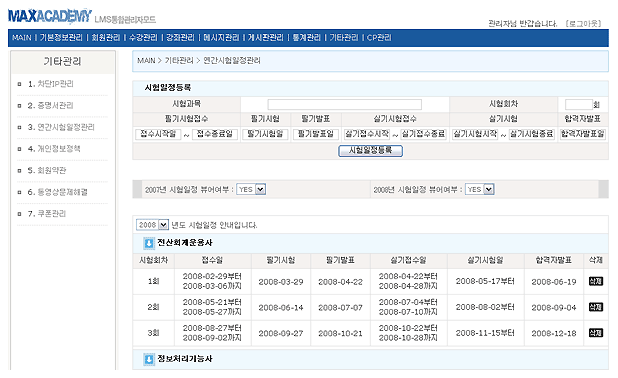Viewport: 618px width, 378px height.
Task: Open the 2007년 시험일정 뷰어여부 dropdown
Action: (x=251, y=190)
